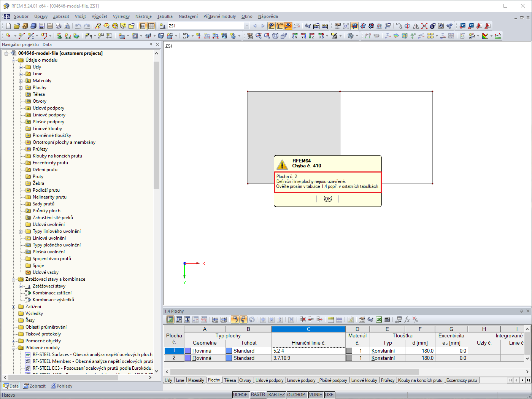The height and width of the screenshot is (399, 532).
Task: Toggle the project navigator display button
Action: pos(143,26)
